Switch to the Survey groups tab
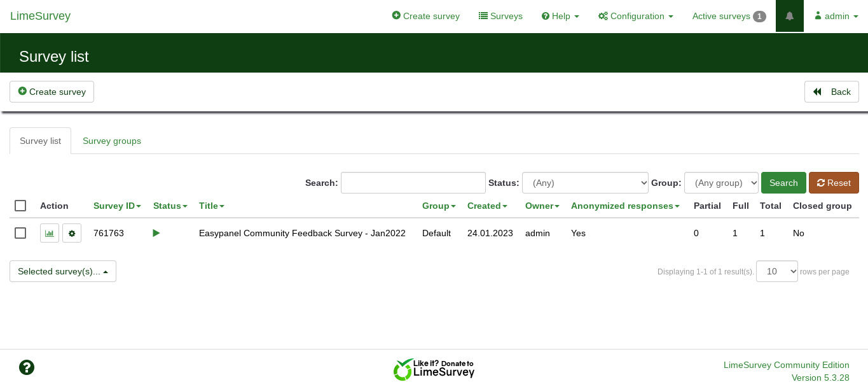This screenshot has height=389, width=868. (x=111, y=141)
